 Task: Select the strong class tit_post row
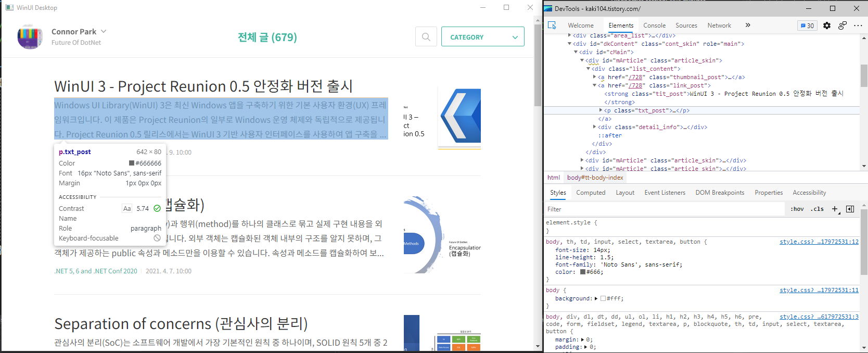click(x=724, y=94)
